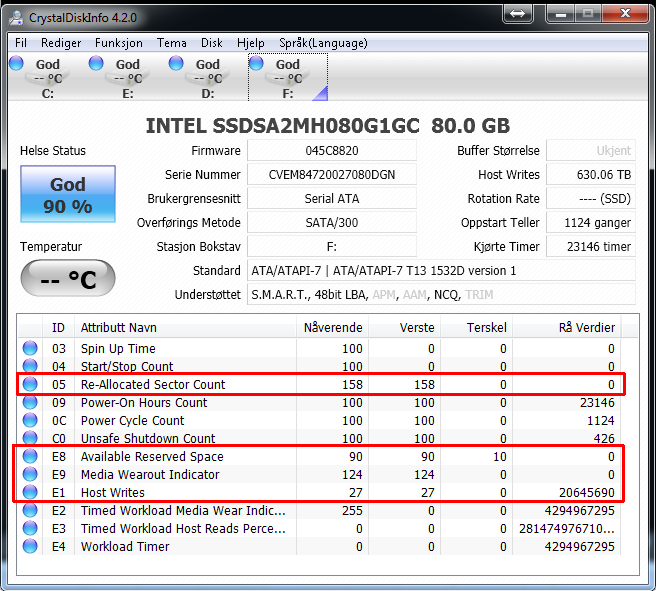
Task: Click the status orb for Unsafe Shutdown Count
Action: click(x=30, y=438)
